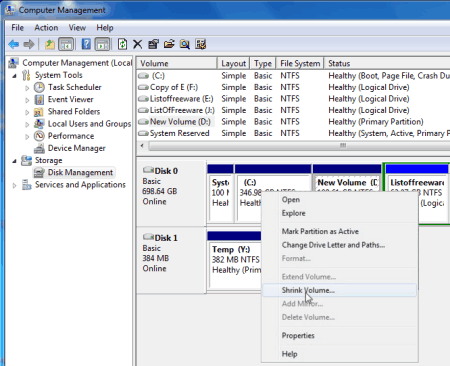Expand the Task Scheduler node
Screen dimensions: 450x366
click(x=27, y=88)
